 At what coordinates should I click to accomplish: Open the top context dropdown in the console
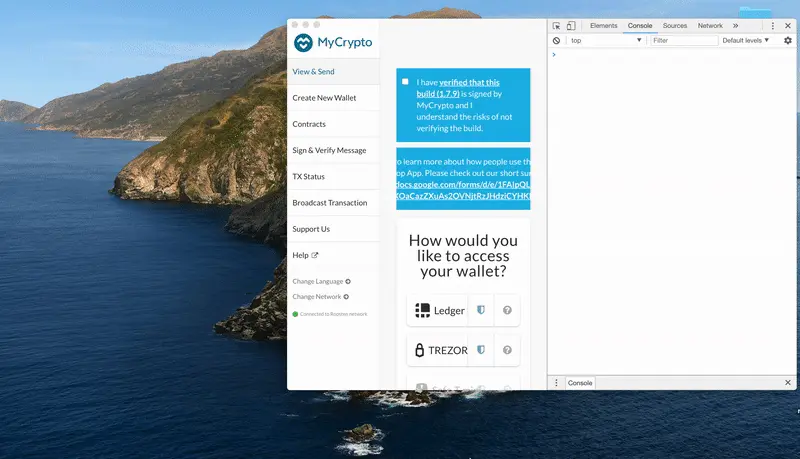[x=606, y=40]
